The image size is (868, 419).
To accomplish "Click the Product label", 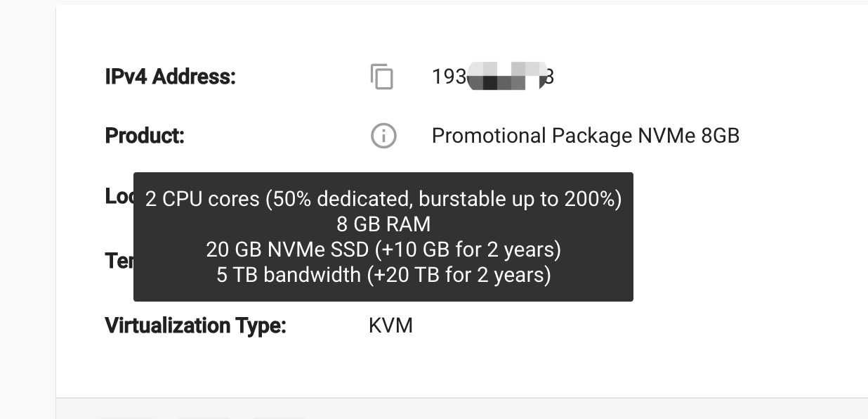I will click(145, 136).
